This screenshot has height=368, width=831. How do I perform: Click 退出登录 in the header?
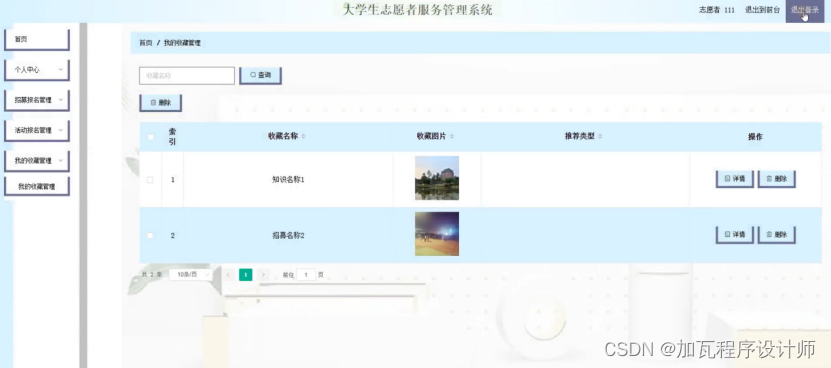805,10
